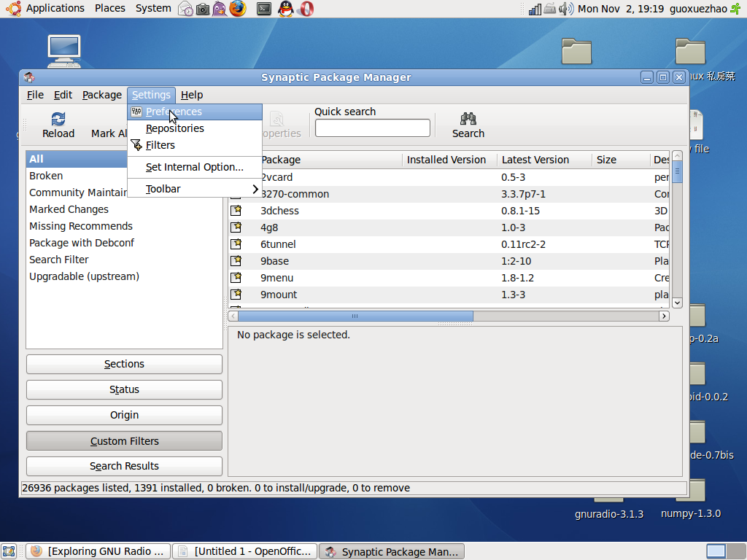Click the green running-man logout icon
The height and width of the screenshot is (560, 747).
pos(737,9)
